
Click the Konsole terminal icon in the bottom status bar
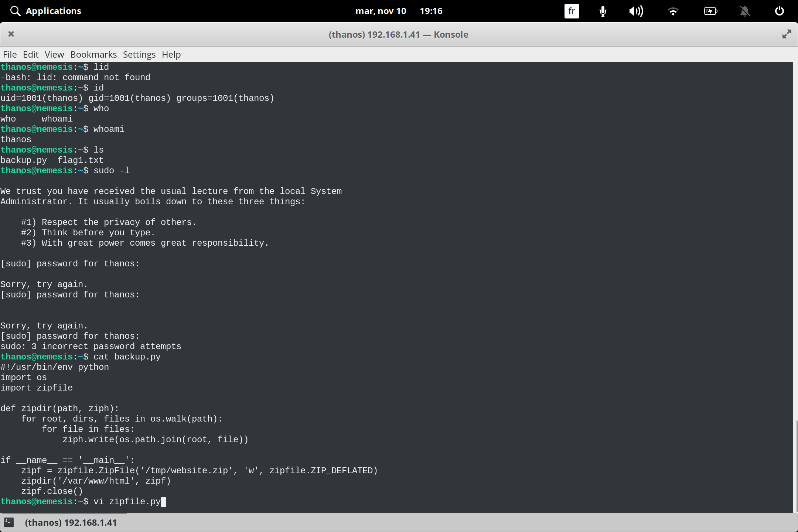click(9, 522)
